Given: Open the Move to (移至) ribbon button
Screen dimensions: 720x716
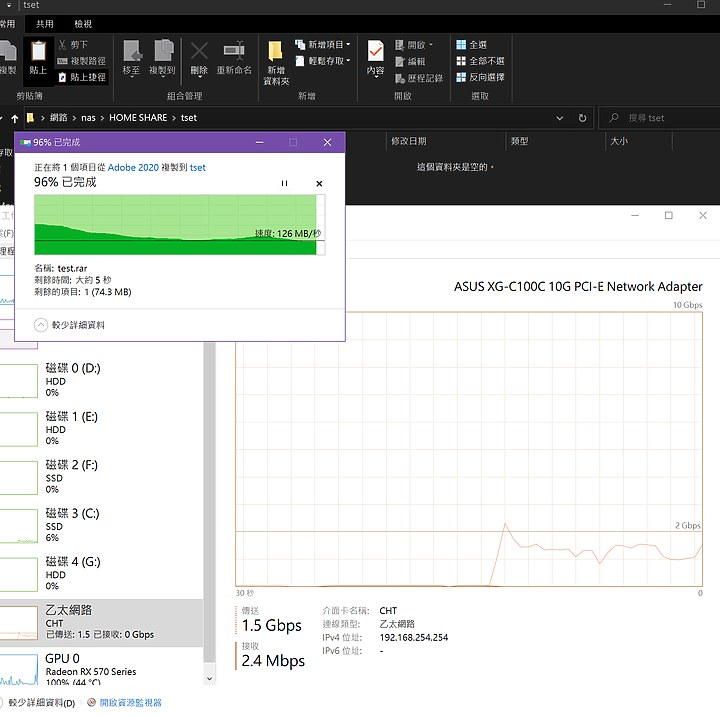Looking at the screenshot, I should click(x=131, y=58).
